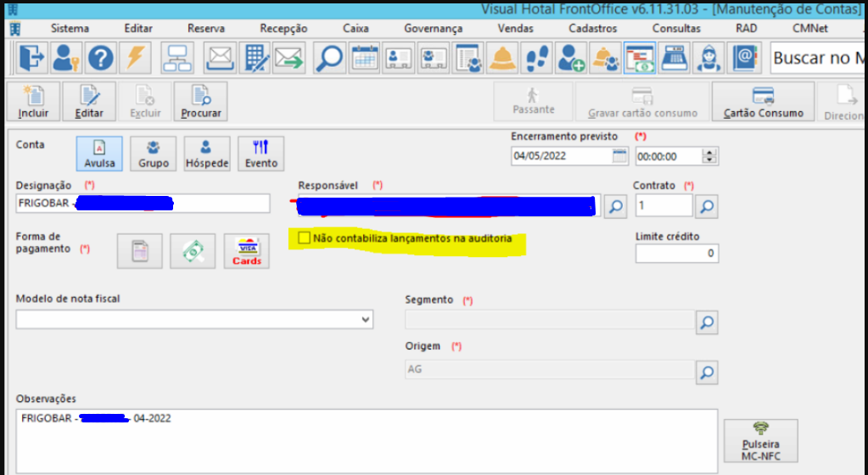Click the lightning bolt icon

[135, 58]
